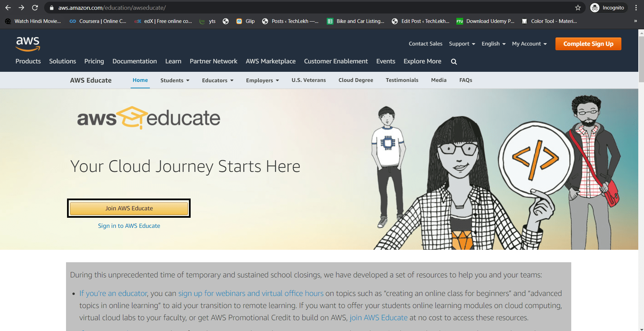The image size is (644, 331).
Task: Open the AWS search icon
Action: pyautogui.click(x=454, y=61)
